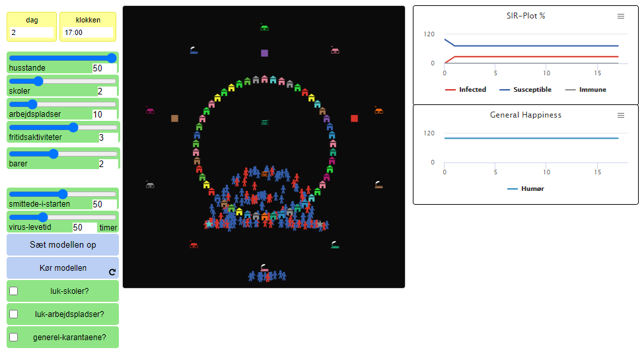Click the dag monitor value
Image resolution: width=644 pixels, height=356 pixels.
pyautogui.click(x=32, y=32)
